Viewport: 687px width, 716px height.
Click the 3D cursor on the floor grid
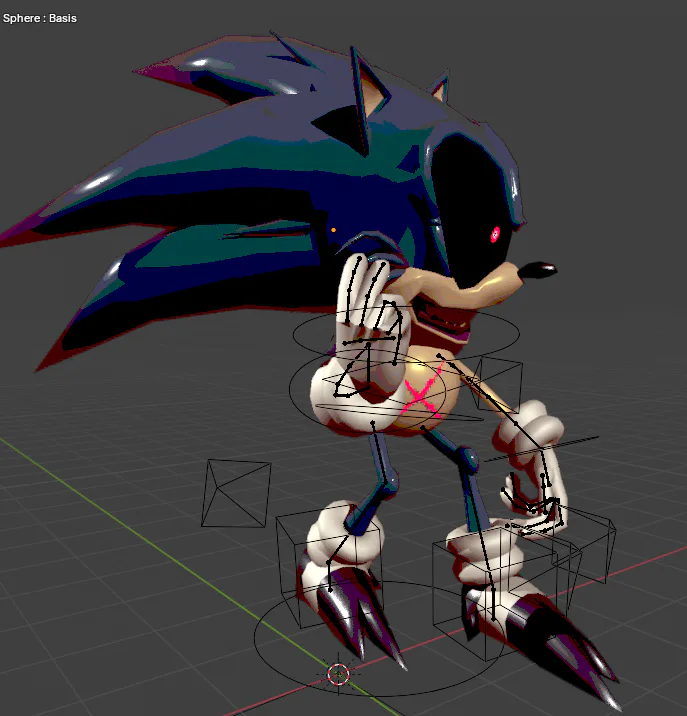click(x=338, y=674)
